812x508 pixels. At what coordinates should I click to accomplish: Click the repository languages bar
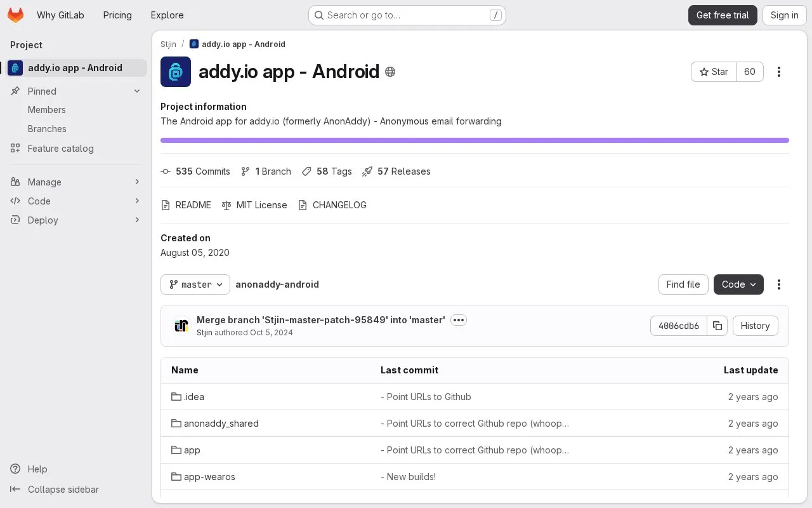click(475, 140)
